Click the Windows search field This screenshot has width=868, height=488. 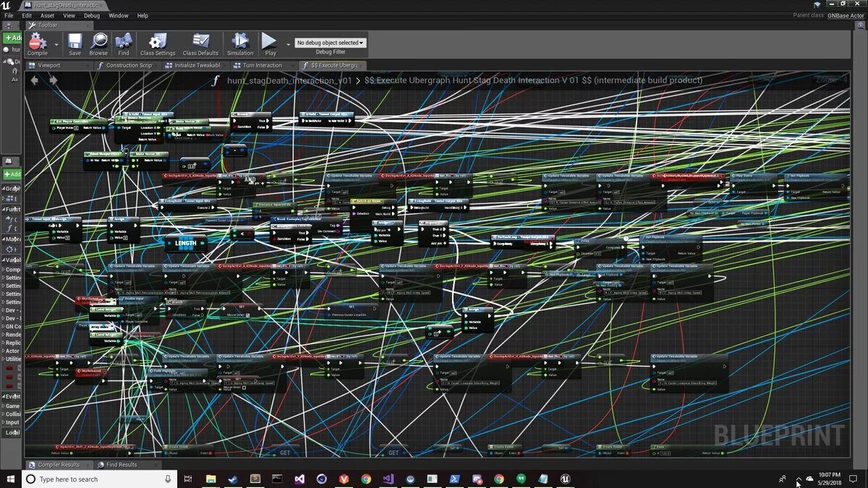pyautogui.click(x=94, y=479)
